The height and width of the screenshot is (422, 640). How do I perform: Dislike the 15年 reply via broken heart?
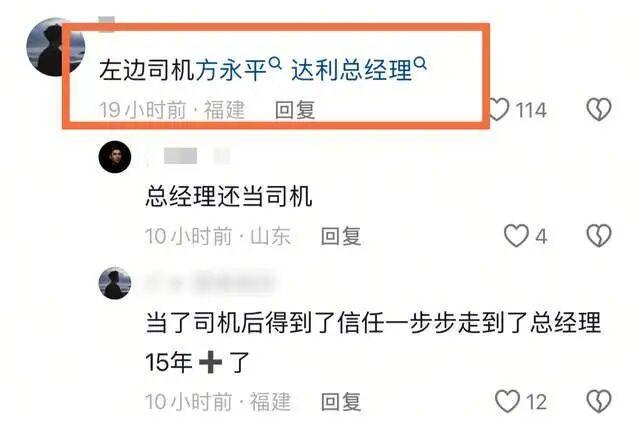pos(599,401)
